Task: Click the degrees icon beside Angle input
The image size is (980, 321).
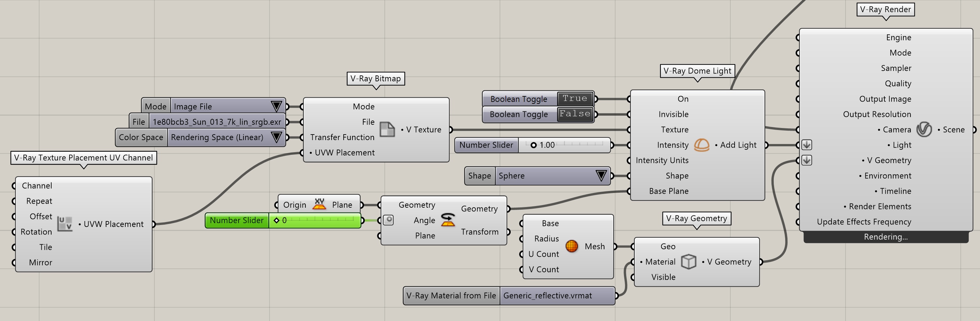Action: click(388, 220)
